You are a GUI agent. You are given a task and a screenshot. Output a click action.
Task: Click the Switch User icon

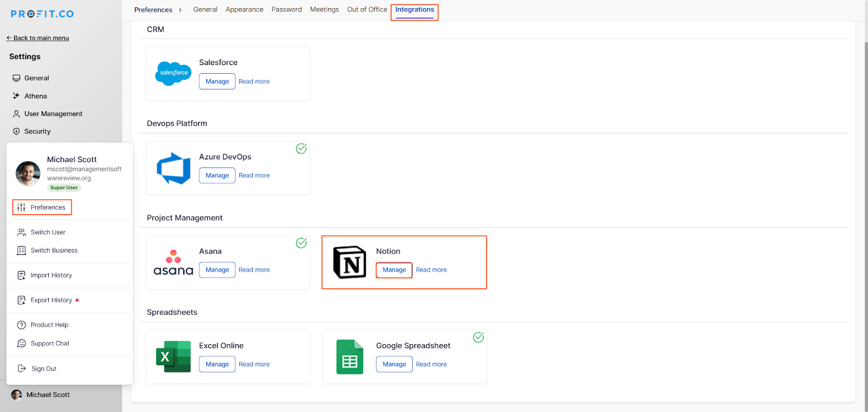(21, 232)
